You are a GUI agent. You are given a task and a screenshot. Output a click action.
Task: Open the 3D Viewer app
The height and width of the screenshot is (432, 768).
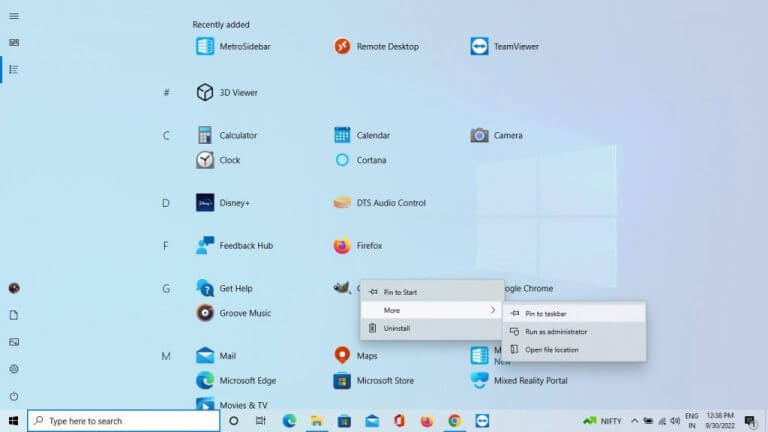[x=227, y=92]
